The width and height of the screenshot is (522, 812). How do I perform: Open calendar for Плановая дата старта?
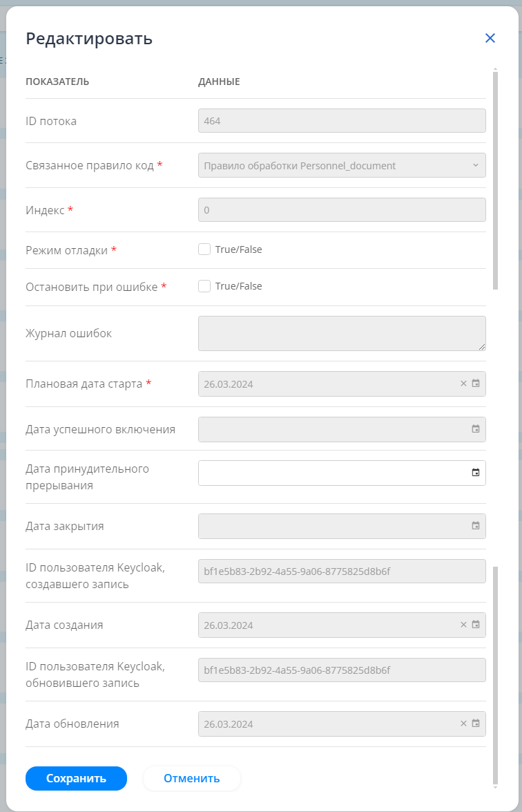pyautogui.click(x=476, y=384)
